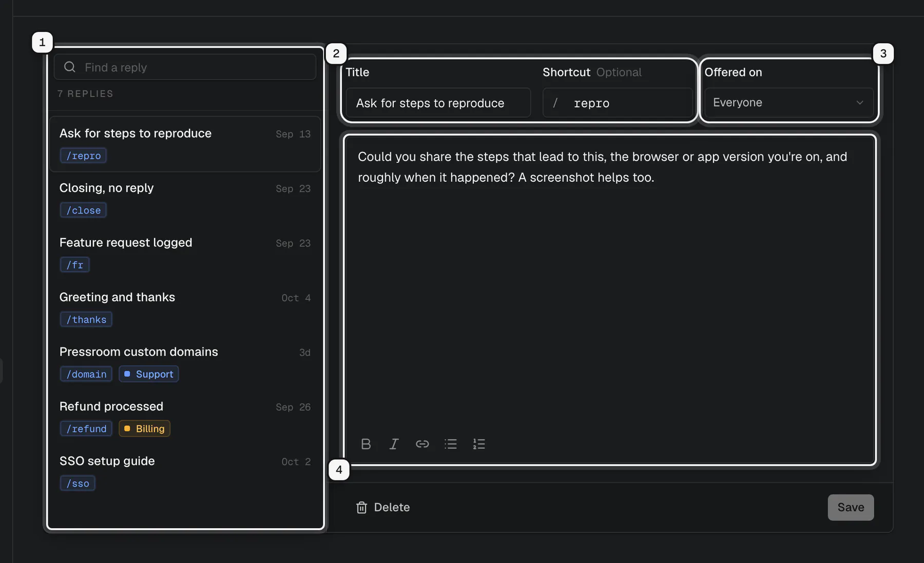Open the Closing, no reply entry
This screenshot has width=924, height=563.
(x=185, y=199)
